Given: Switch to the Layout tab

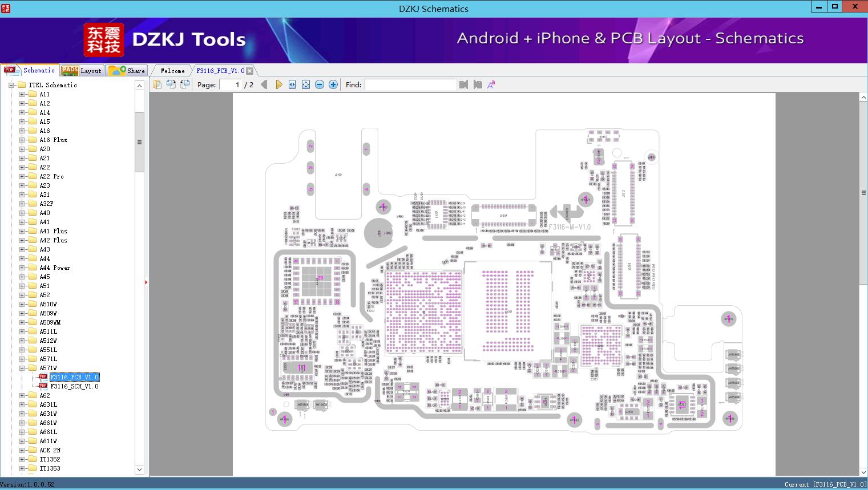Looking at the screenshot, I should pyautogui.click(x=82, y=70).
